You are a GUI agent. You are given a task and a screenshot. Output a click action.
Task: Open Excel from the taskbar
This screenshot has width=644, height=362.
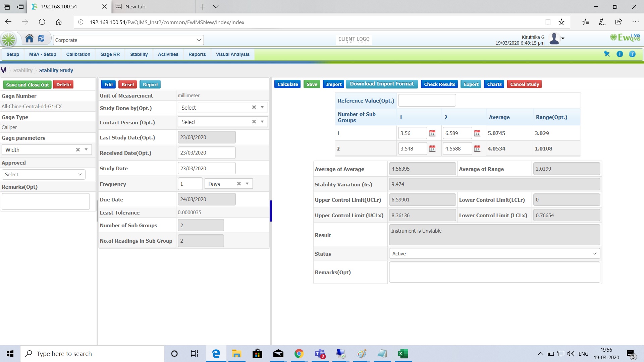pos(403,354)
